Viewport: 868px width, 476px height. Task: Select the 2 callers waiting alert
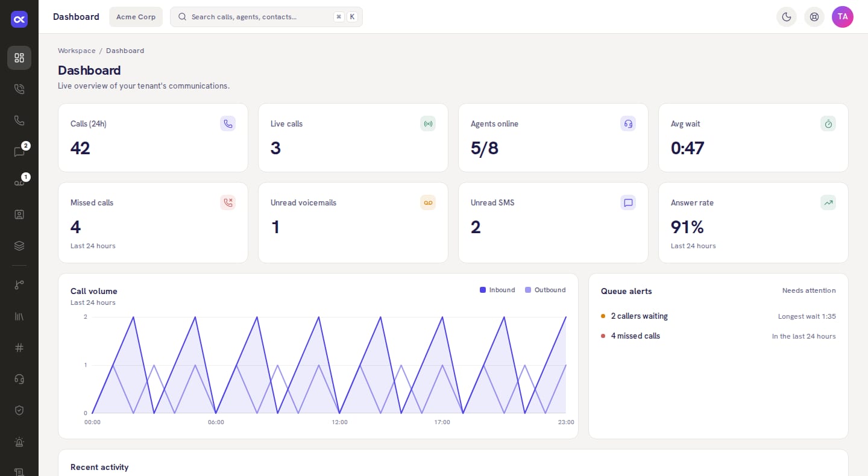coord(719,316)
